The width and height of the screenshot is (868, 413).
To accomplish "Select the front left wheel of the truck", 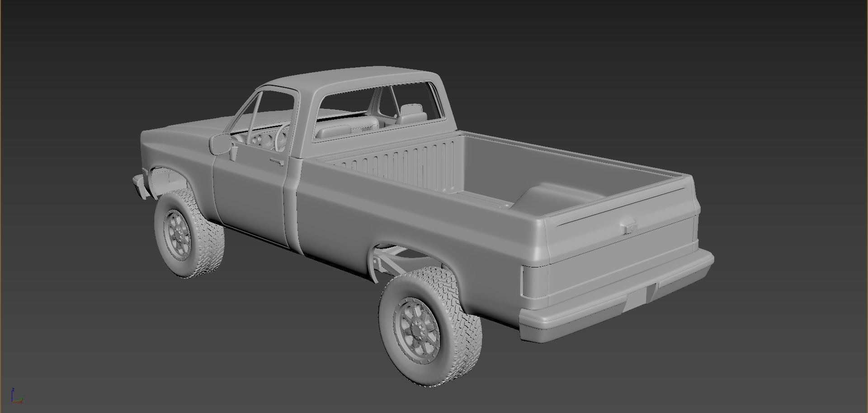I will 188,234.
